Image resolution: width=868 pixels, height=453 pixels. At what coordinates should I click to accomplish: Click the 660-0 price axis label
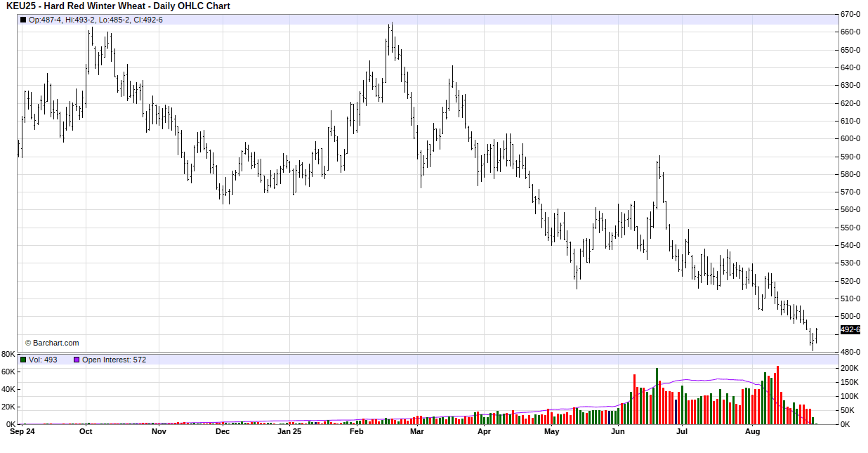coord(850,32)
